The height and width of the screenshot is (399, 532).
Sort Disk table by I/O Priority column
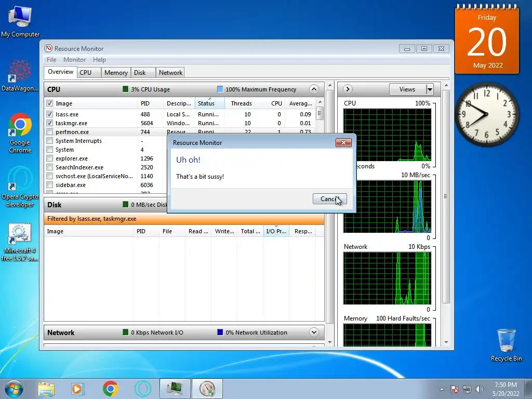(276, 231)
